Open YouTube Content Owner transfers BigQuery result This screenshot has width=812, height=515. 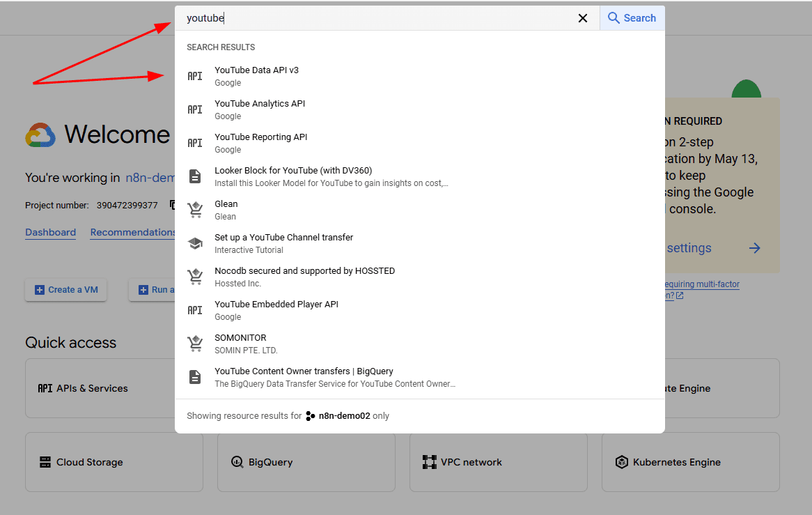pyautogui.click(x=420, y=377)
